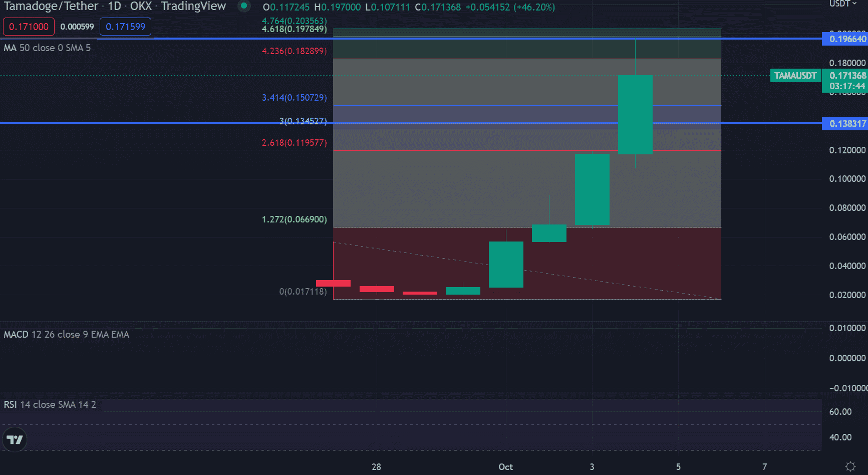
Task: Open the TradingView logo button
Action: 15,439
